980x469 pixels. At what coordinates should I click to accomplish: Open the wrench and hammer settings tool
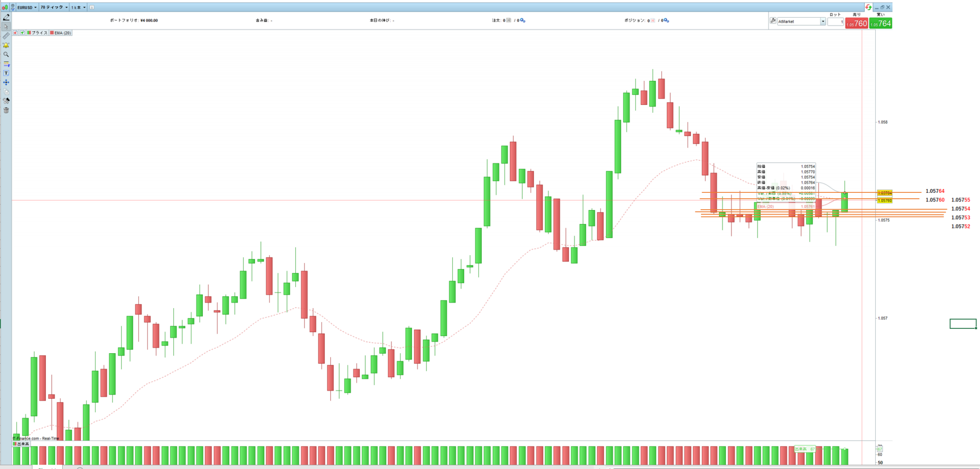pyautogui.click(x=6, y=101)
